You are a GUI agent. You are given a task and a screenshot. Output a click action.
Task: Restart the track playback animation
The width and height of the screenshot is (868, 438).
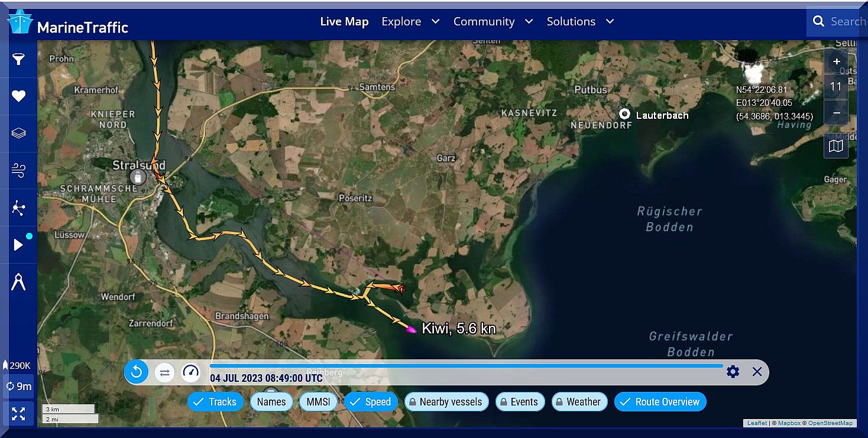coord(137,372)
